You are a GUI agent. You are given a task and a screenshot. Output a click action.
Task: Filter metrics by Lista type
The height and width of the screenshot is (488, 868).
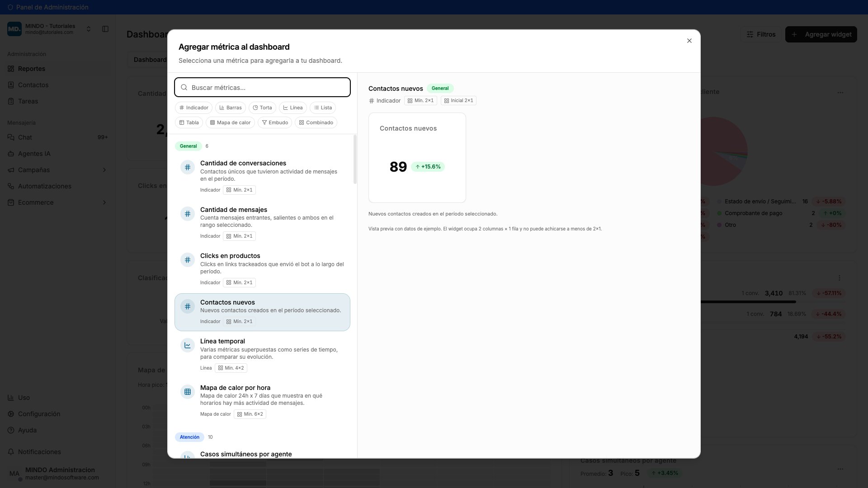(323, 108)
